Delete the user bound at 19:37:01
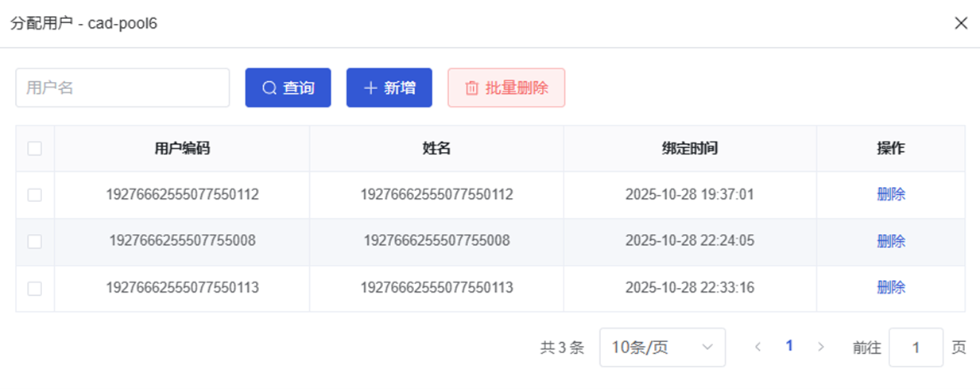This screenshot has height=389, width=980. pos(891,195)
